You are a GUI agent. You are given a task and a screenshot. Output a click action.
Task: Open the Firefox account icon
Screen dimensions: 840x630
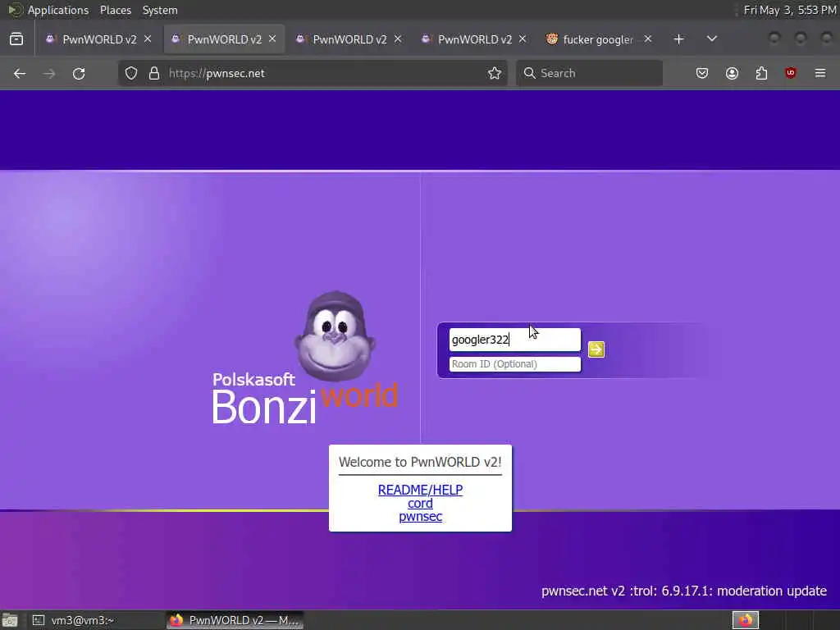pyautogui.click(x=732, y=73)
